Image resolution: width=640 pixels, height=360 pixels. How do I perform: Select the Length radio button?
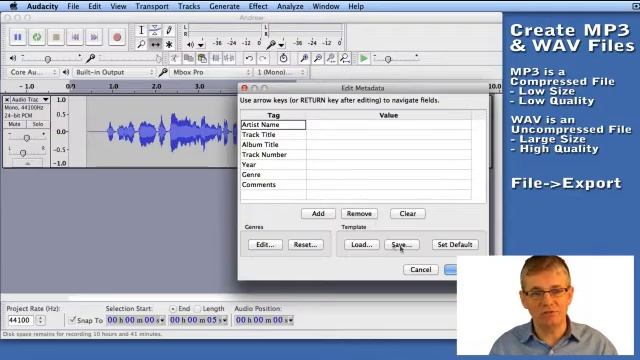click(198, 309)
